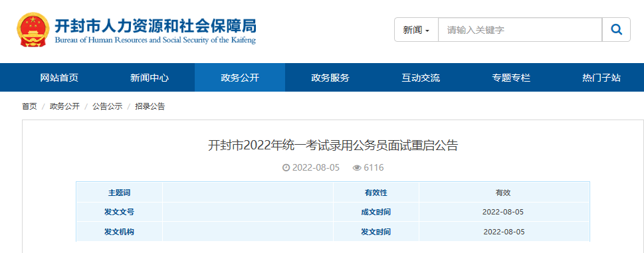The width and height of the screenshot is (644, 253).
Task: Click the clock icon beside 2022-08-05
Action: tap(286, 168)
